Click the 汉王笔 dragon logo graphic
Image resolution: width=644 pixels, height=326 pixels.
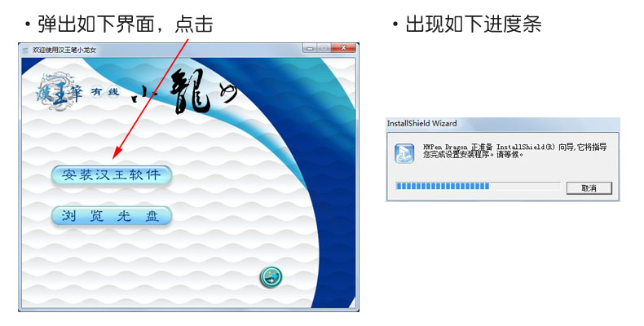coord(59,91)
